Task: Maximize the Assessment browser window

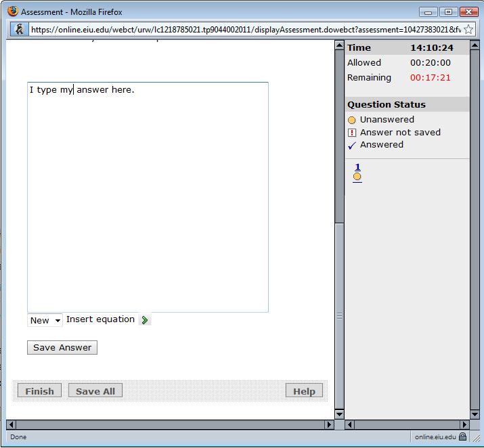Action: click(x=448, y=12)
